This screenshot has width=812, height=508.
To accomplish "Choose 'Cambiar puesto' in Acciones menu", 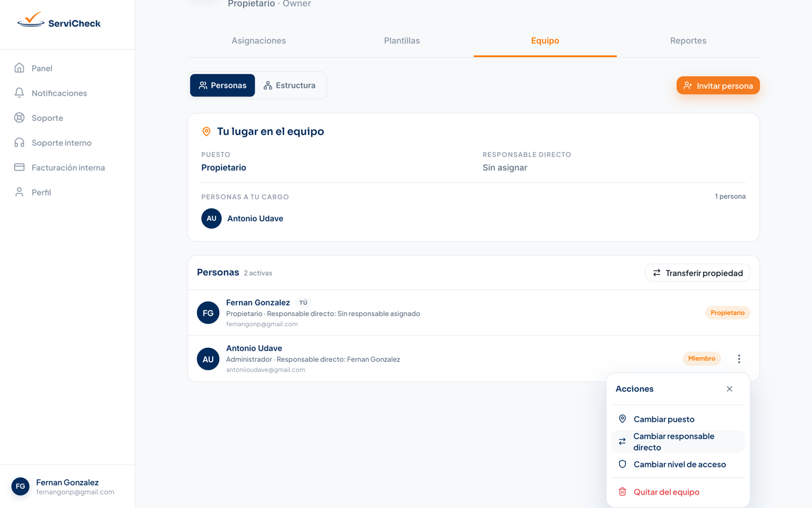I will 678,419.
